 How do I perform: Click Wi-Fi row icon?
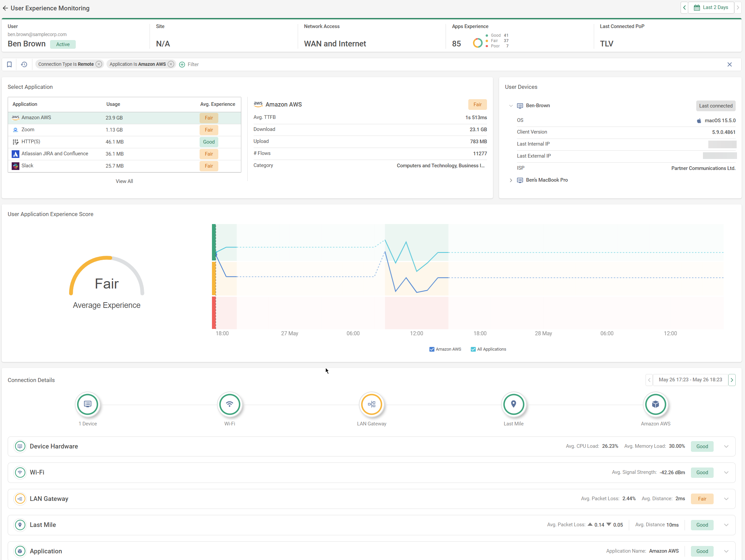pos(20,473)
